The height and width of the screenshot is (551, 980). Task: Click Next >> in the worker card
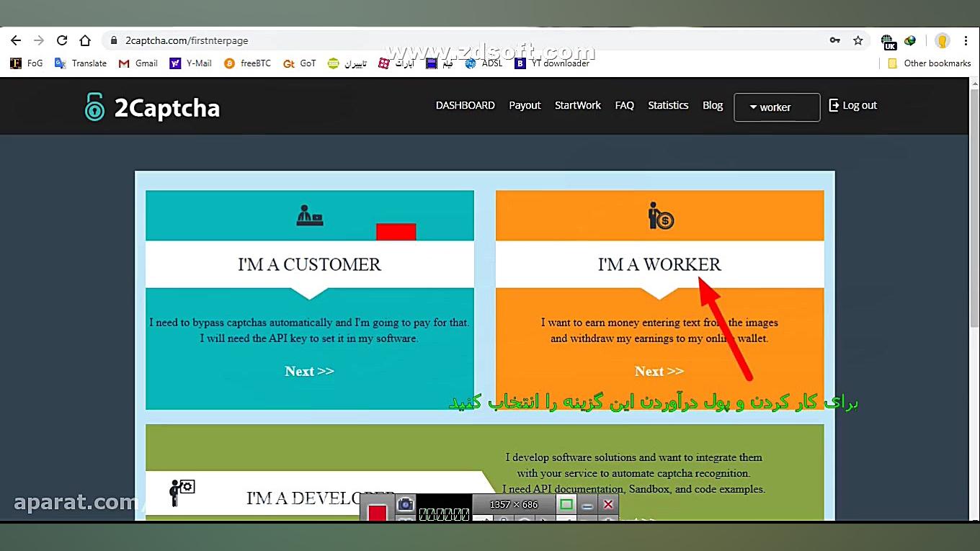(x=659, y=371)
